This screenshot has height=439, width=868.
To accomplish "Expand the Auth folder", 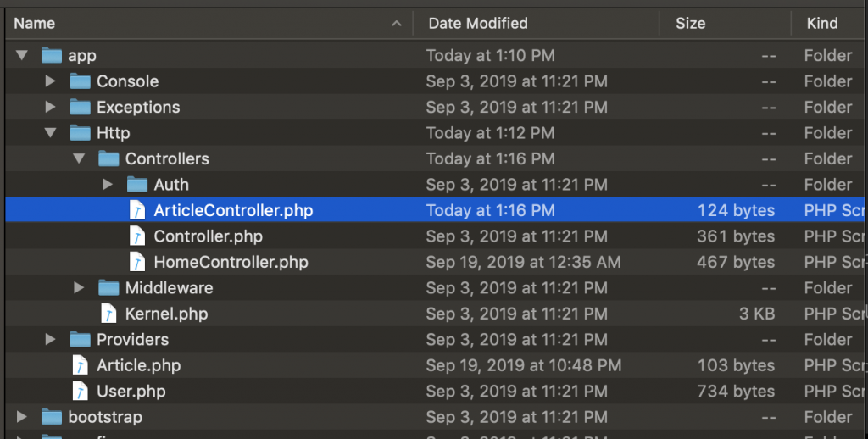I will point(107,184).
